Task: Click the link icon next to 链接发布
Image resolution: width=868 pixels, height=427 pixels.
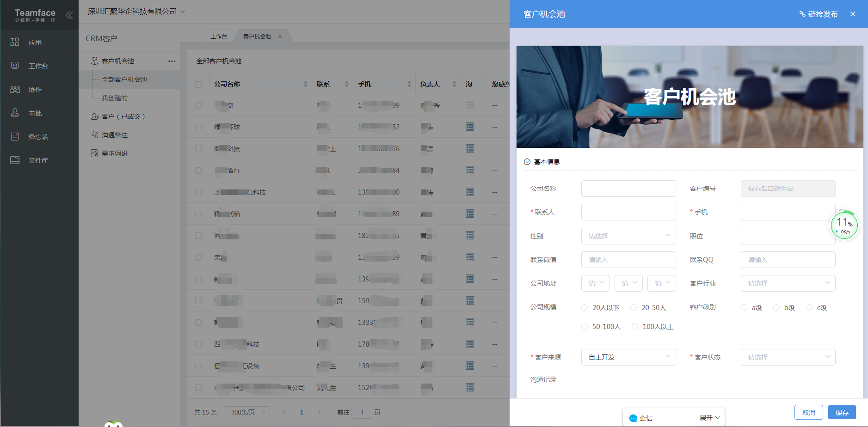Action: (x=802, y=14)
